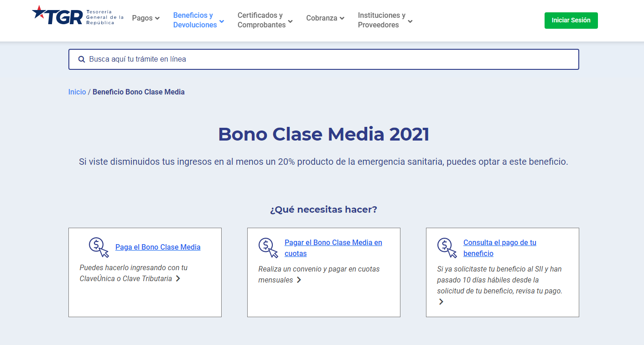Click the TGR star logo
The image size is (644, 345).
pos(38,13)
